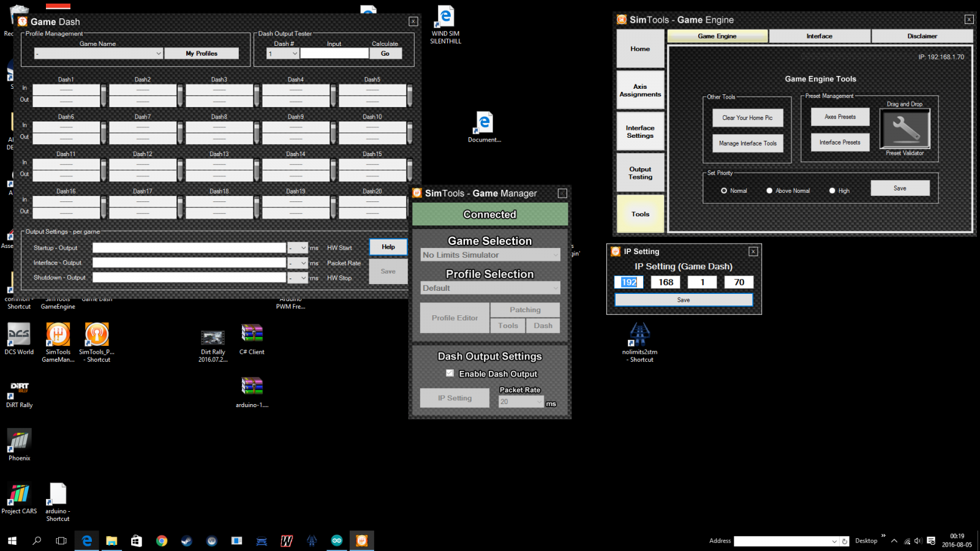Open the arduino-1 archive icon
This screenshot has width=980, height=551.
tap(252, 392)
